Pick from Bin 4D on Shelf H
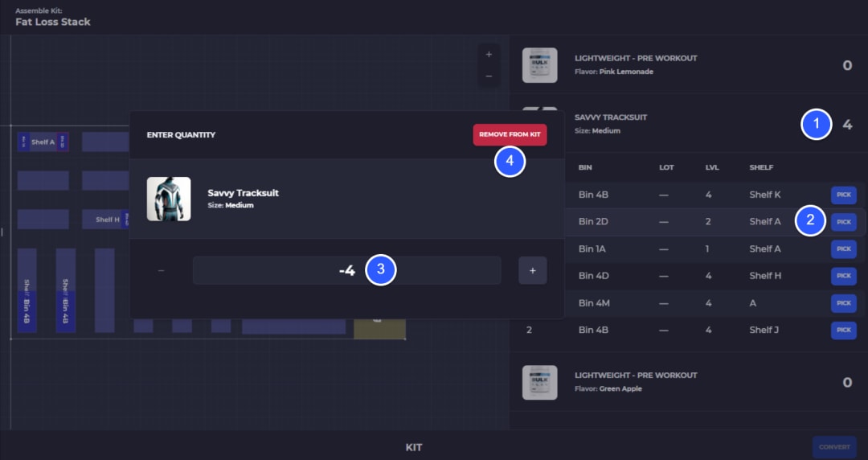Image resolution: width=868 pixels, height=460 pixels. [844, 276]
